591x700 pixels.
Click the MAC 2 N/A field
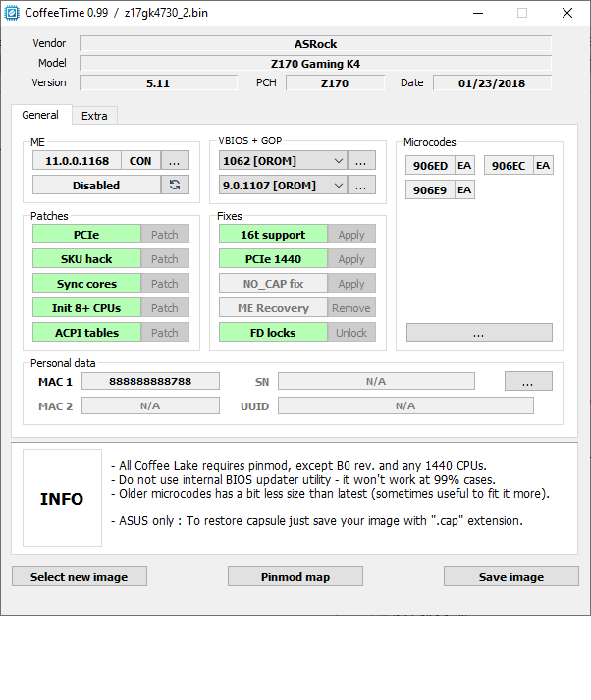point(150,405)
